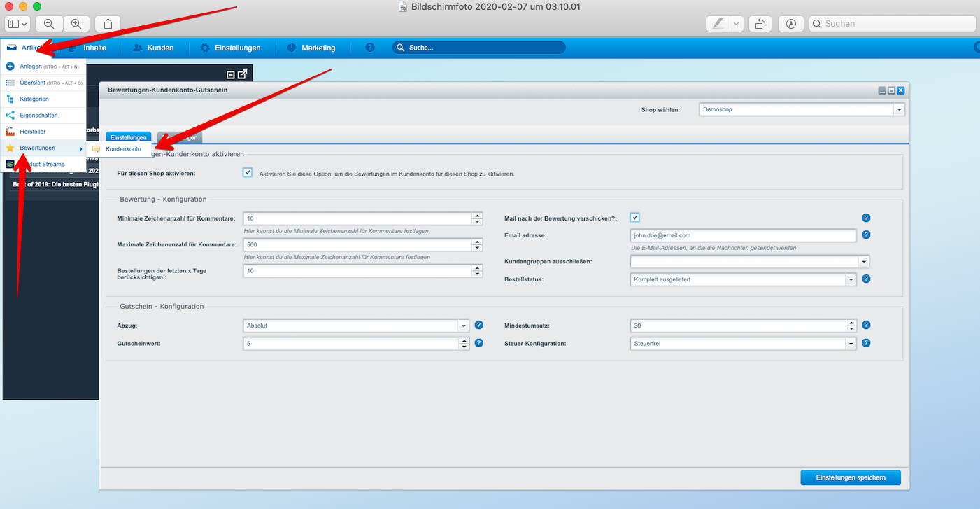Viewport: 980px width, 509px height.
Task: Open Preview's sidebar view options dropdown
Action: [17, 23]
